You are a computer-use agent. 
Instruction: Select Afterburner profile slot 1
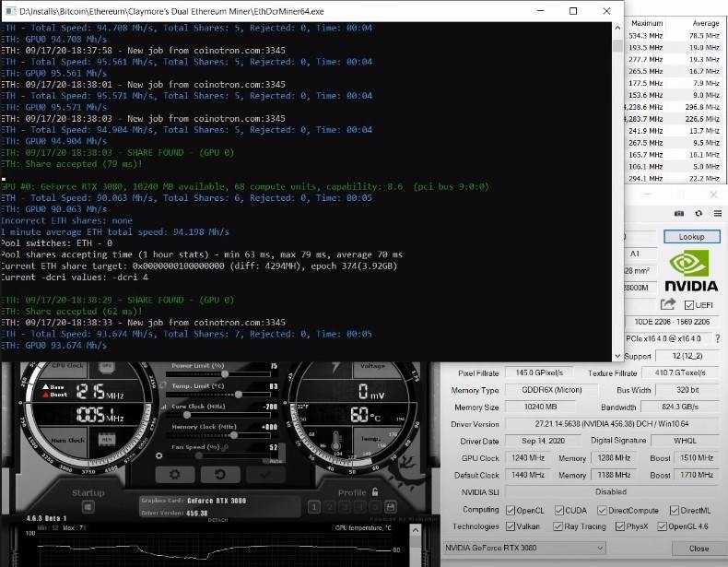(x=314, y=507)
